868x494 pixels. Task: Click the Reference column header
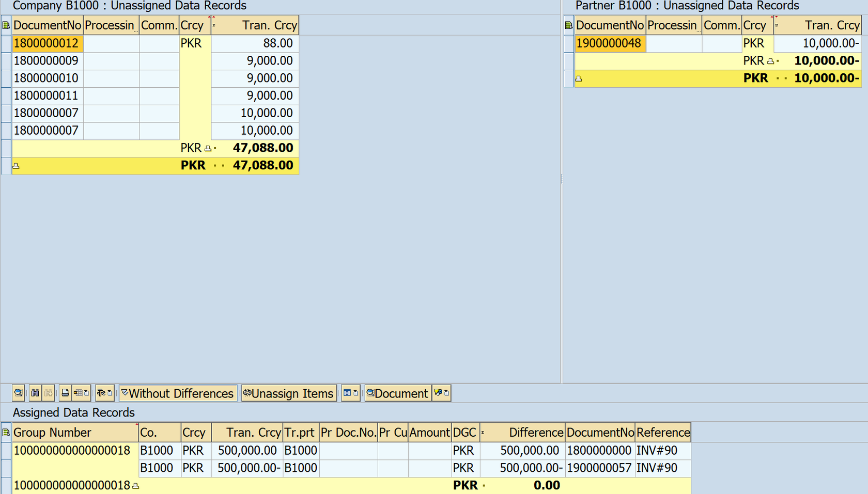663,433
